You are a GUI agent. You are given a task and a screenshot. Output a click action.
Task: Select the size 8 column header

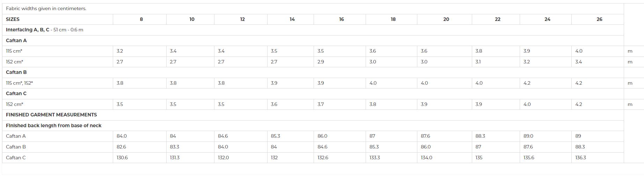141,19
